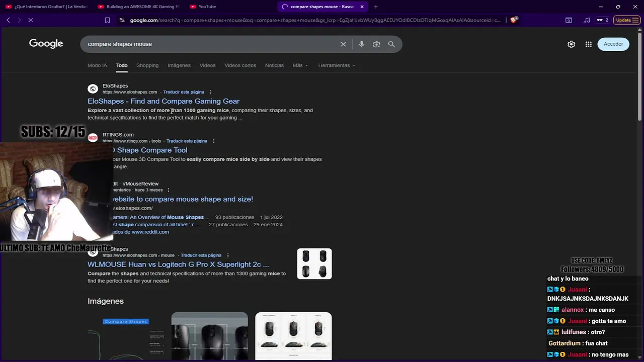644x362 pixels.
Task: Open more options for Reddit result
Action: click(x=169, y=190)
